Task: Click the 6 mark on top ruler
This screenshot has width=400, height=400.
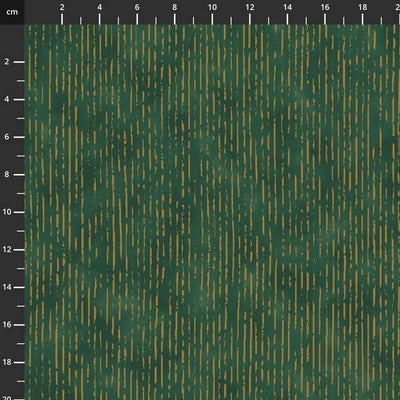Action: (x=137, y=7)
